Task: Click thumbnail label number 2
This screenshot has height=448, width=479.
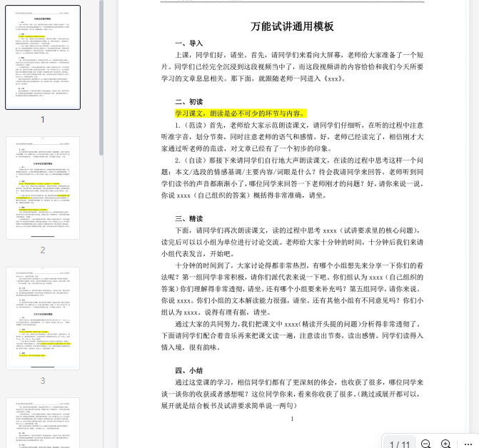Action: click(43, 250)
